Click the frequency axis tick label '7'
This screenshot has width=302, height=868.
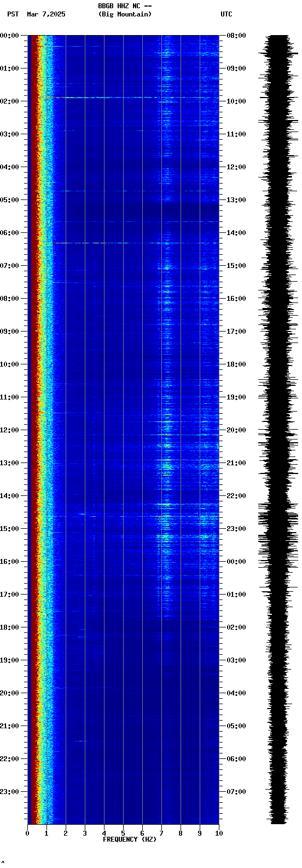[x=161, y=833]
